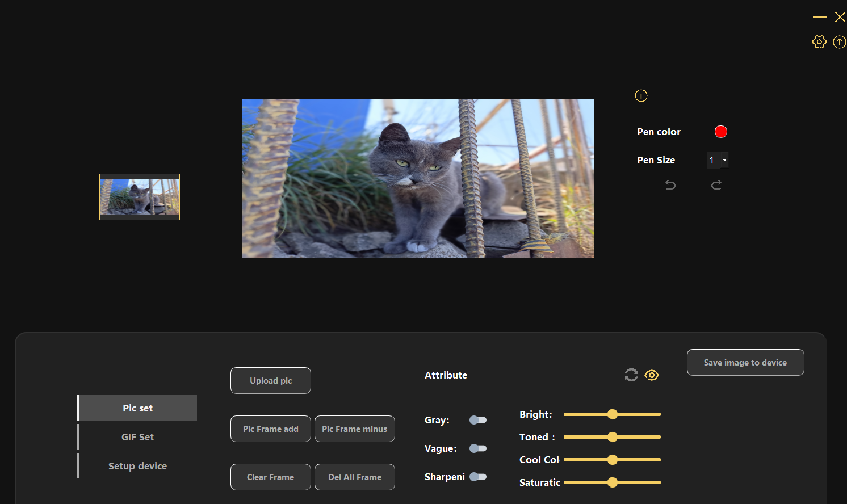Save image to device
Image resolution: width=847 pixels, height=504 pixels.
tap(745, 363)
